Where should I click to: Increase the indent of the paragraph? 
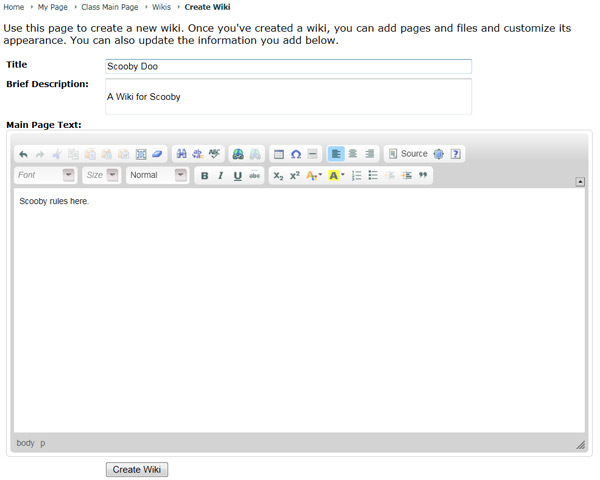(406, 176)
